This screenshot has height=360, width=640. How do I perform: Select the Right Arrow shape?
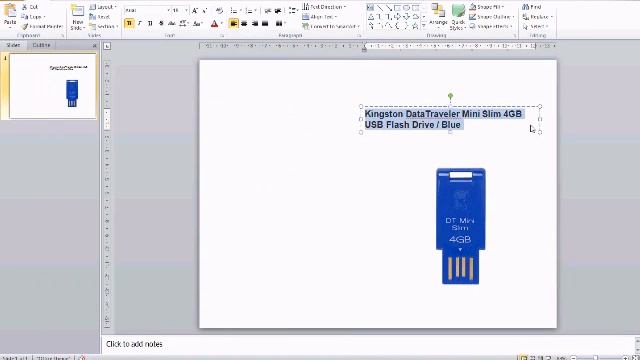(398, 17)
